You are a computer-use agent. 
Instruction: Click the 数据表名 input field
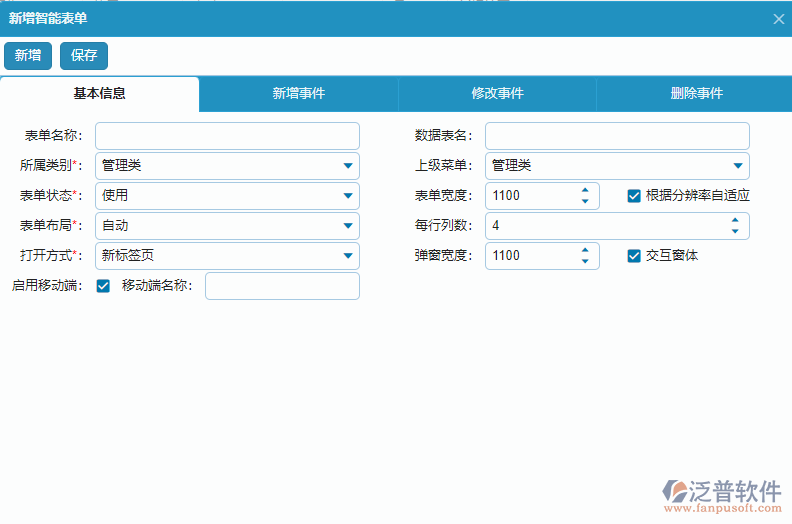tap(617, 136)
